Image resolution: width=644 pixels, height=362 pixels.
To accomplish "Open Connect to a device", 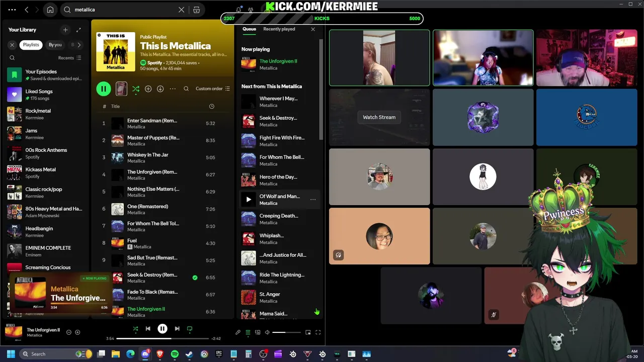I will 258,332.
